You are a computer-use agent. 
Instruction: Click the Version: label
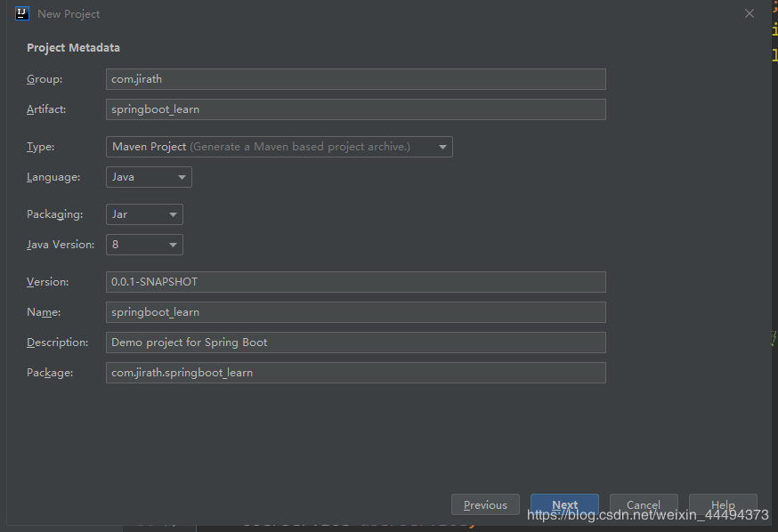click(48, 282)
